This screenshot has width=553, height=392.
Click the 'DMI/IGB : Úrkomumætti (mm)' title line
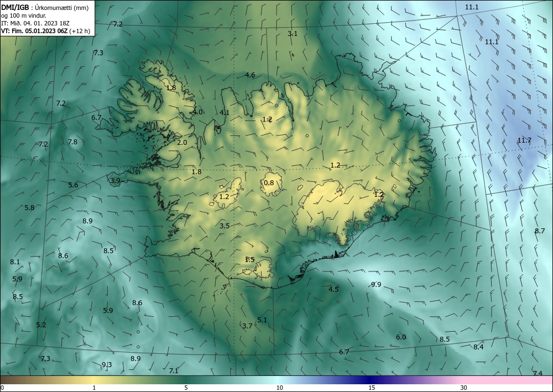click(44, 7)
